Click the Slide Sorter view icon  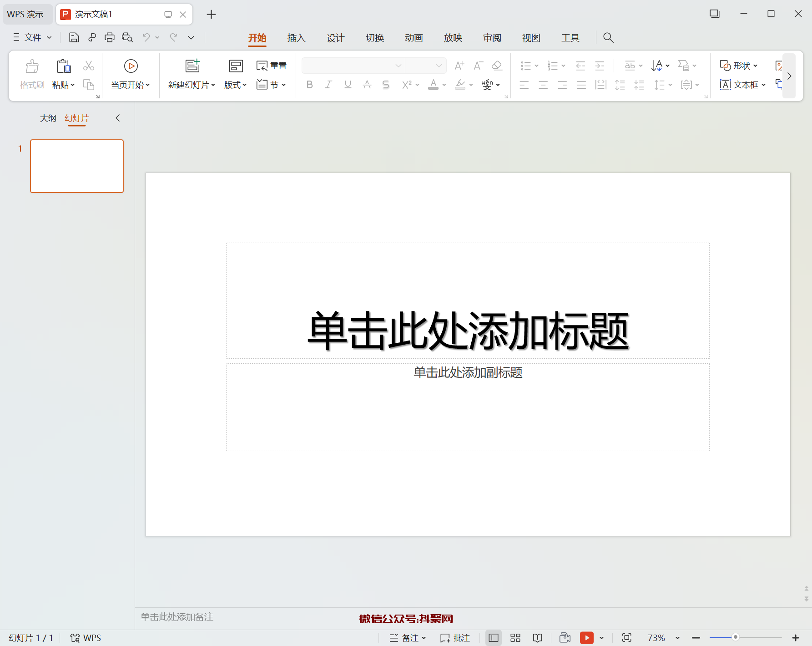click(515, 638)
